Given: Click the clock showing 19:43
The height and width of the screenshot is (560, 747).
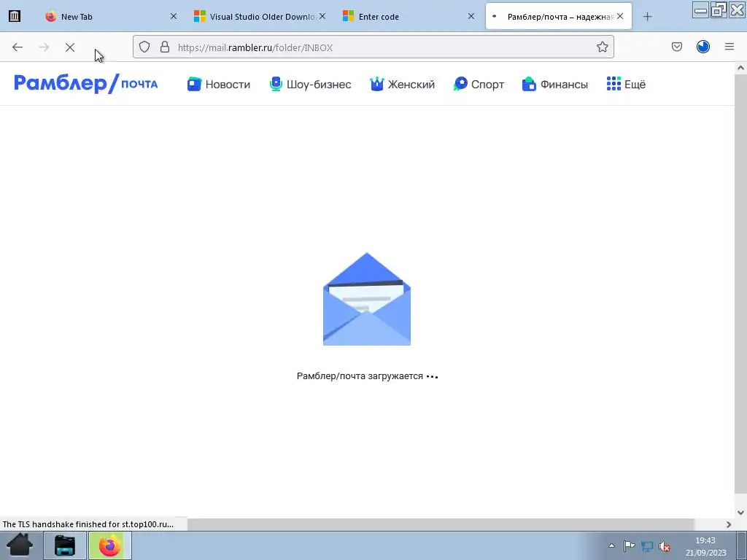Looking at the screenshot, I should (x=705, y=540).
